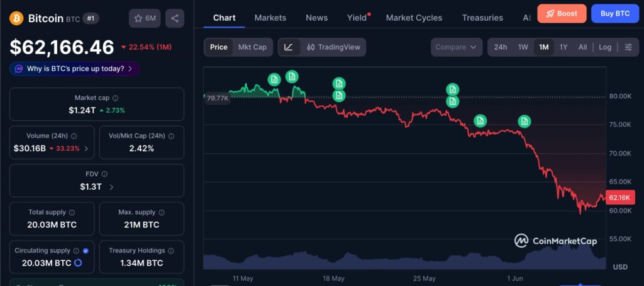Open chart settings sliders icon
Screen dimensions: 644x286
628,47
